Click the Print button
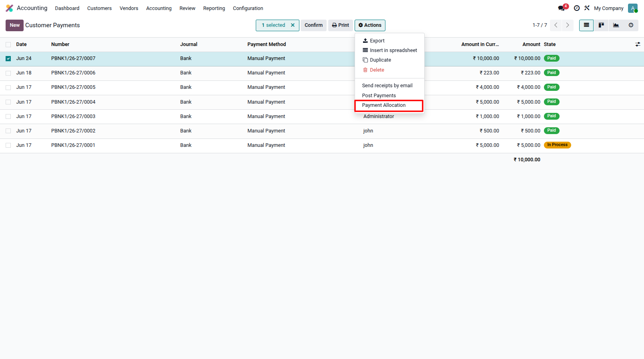 (x=341, y=25)
